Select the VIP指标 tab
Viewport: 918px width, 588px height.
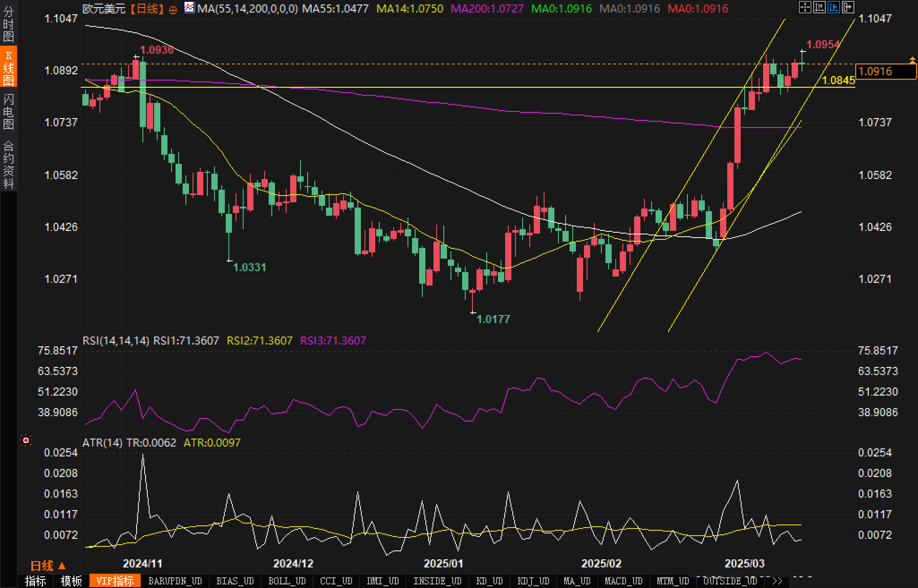[115, 581]
